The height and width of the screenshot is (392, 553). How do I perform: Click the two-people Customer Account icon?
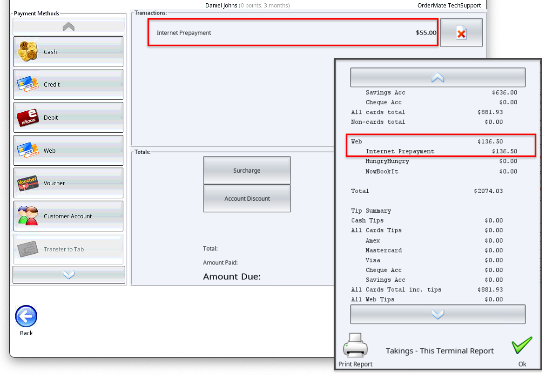tap(28, 216)
